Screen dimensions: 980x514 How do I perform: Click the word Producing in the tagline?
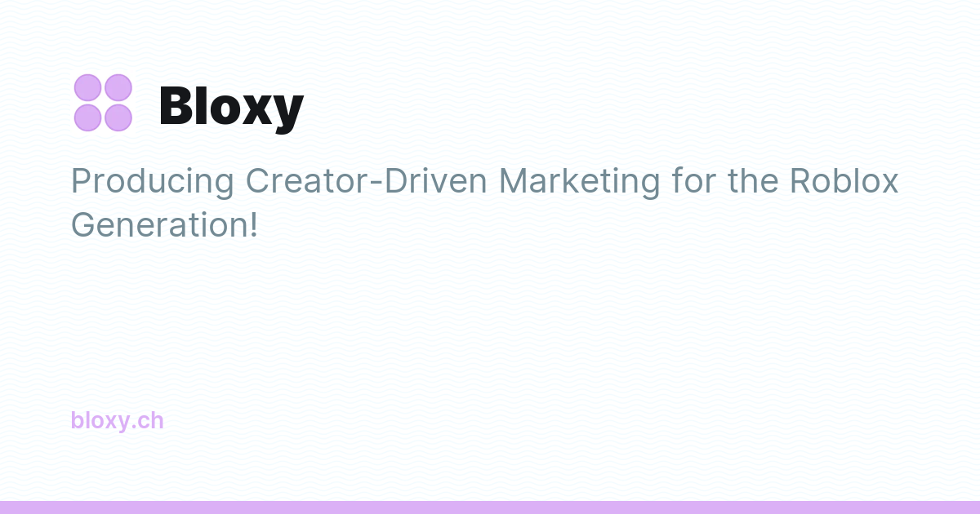[153, 182]
